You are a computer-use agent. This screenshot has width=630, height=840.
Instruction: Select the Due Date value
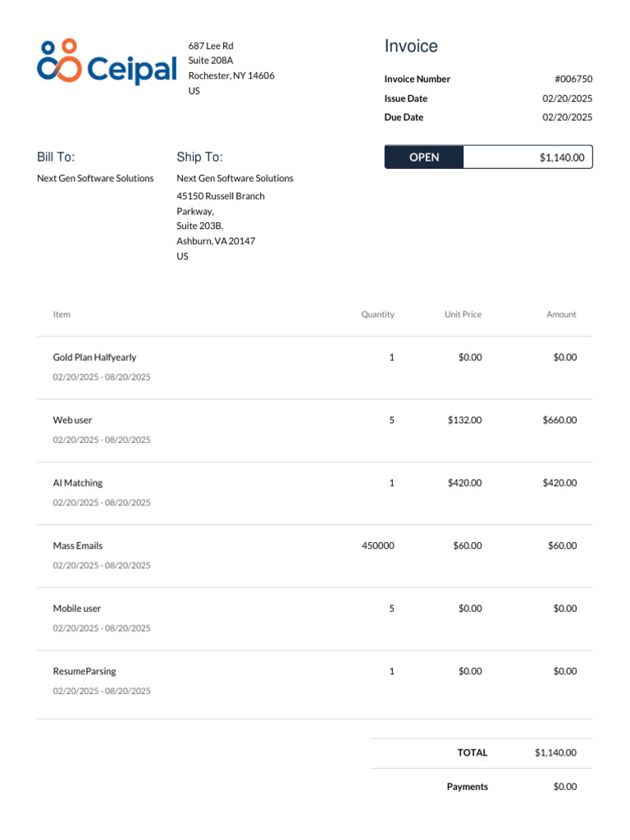pyautogui.click(x=567, y=117)
